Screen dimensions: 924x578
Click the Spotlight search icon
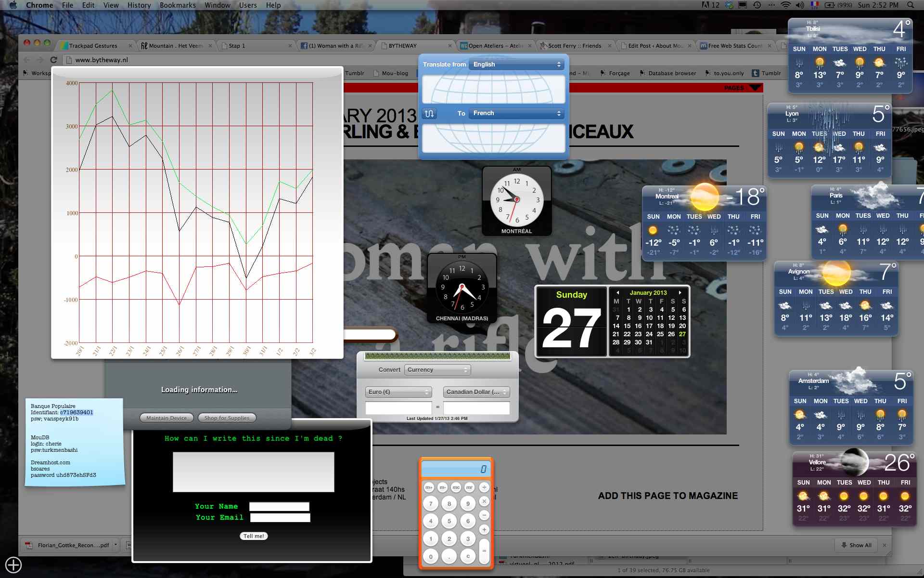910,5
